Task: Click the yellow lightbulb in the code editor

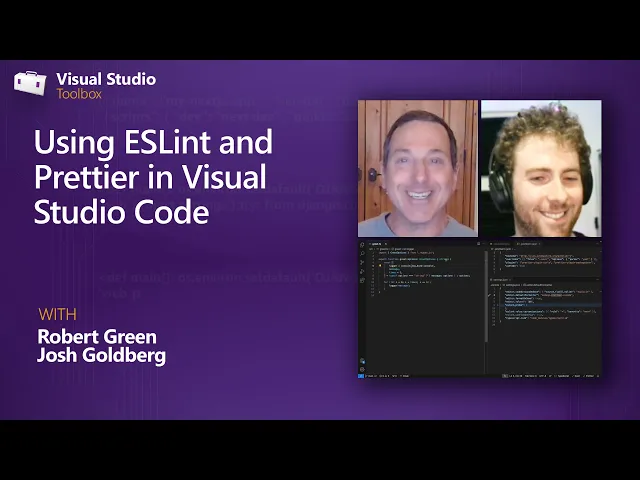Action: click(x=380, y=266)
